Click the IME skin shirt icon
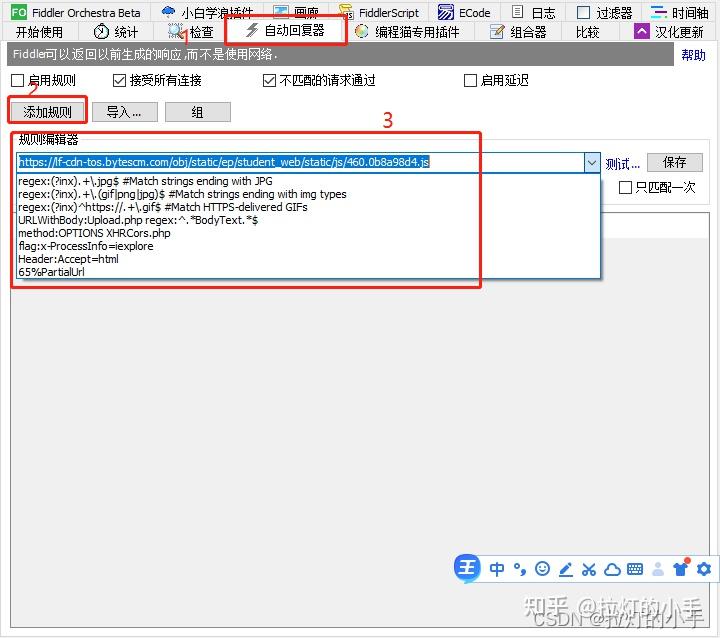 681,569
